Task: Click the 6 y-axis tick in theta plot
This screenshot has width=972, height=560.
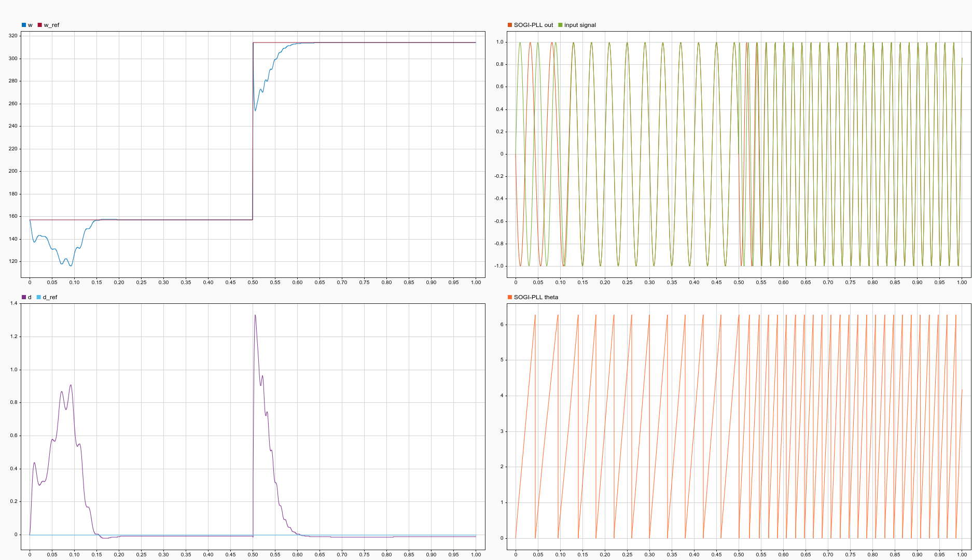Action: pyautogui.click(x=502, y=325)
